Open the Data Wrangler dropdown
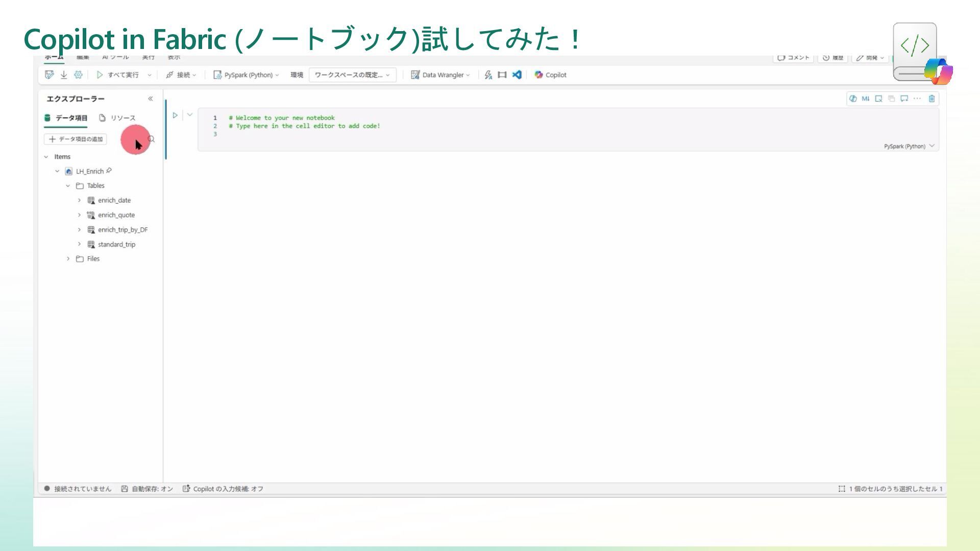Viewport: 980px width, 551px height. [x=440, y=74]
